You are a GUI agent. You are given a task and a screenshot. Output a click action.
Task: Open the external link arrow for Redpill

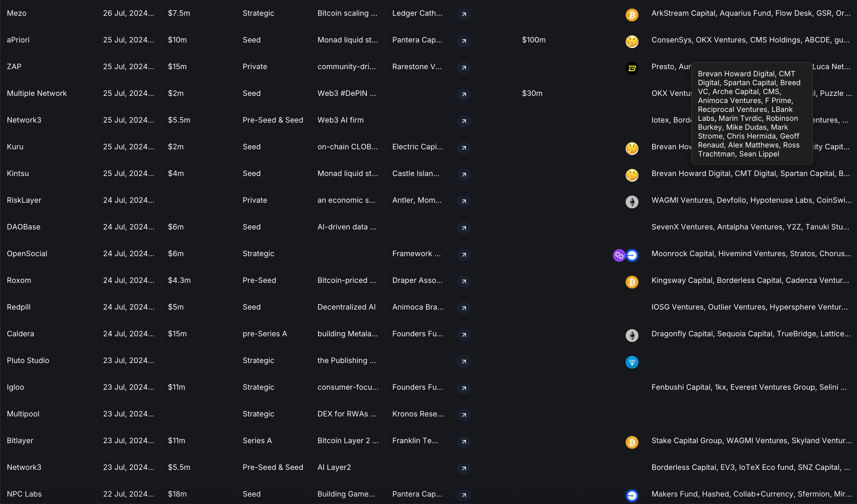point(464,308)
